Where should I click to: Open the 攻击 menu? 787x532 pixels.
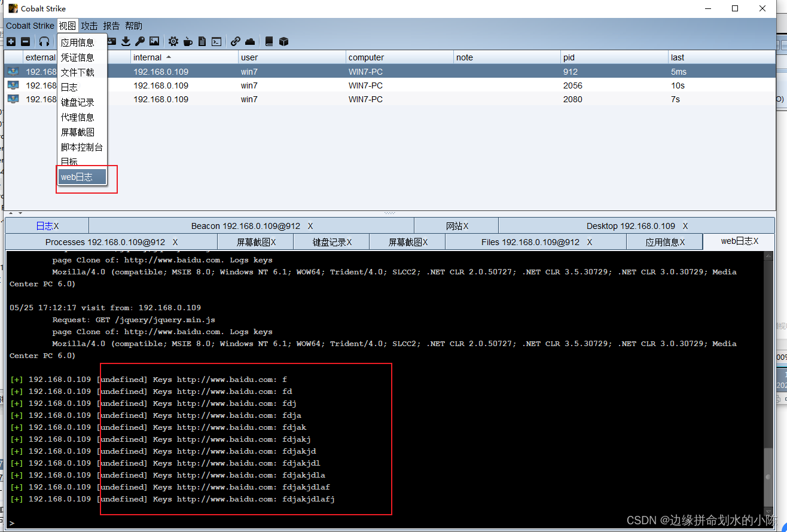click(89, 26)
